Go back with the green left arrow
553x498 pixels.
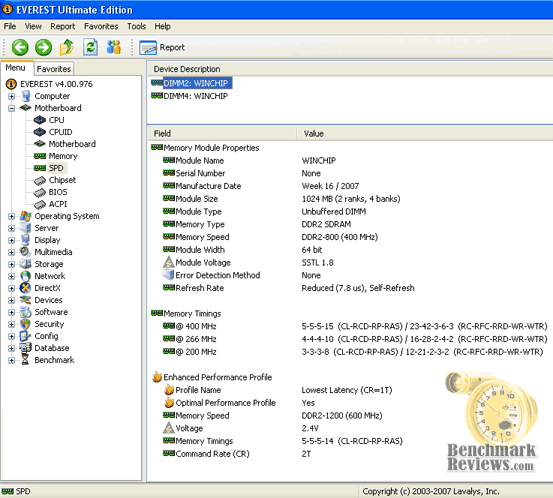[x=20, y=47]
